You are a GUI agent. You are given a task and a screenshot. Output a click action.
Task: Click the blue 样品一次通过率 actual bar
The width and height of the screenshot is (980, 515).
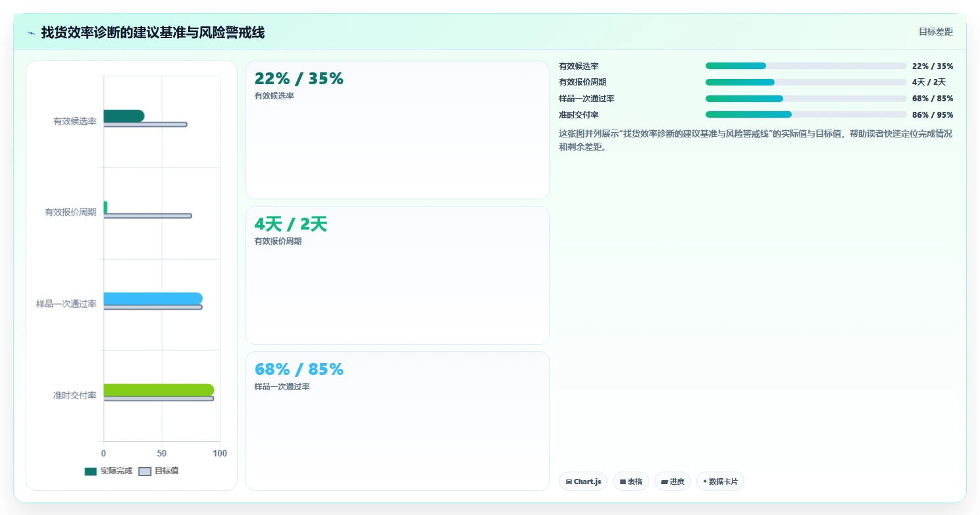click(153, 299)
